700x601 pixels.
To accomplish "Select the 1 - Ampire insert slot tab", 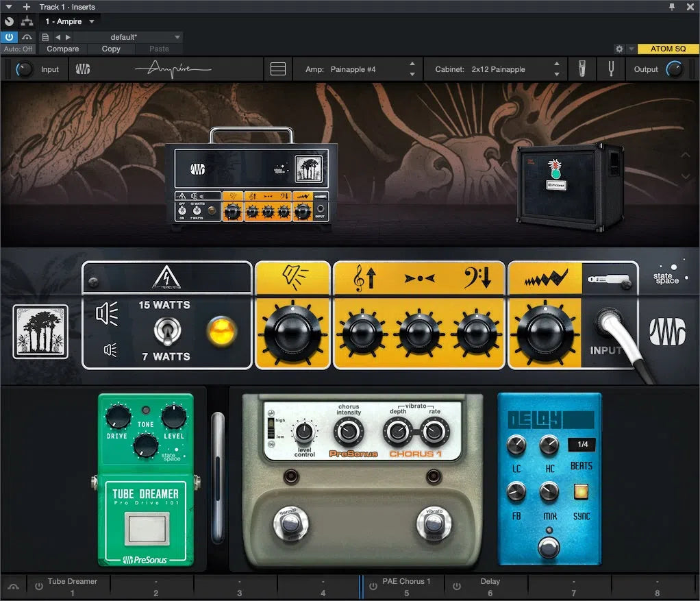I will coord(65,21).
